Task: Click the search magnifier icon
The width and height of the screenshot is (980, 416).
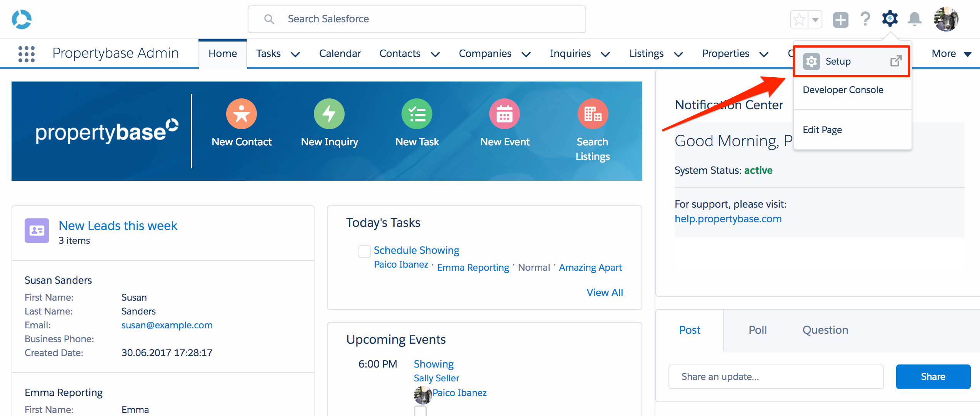Action: [x=269, y=19]
